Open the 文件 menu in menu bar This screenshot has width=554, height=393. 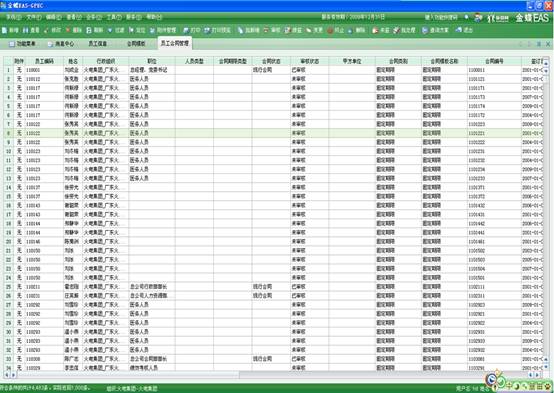tap(34, 17)
